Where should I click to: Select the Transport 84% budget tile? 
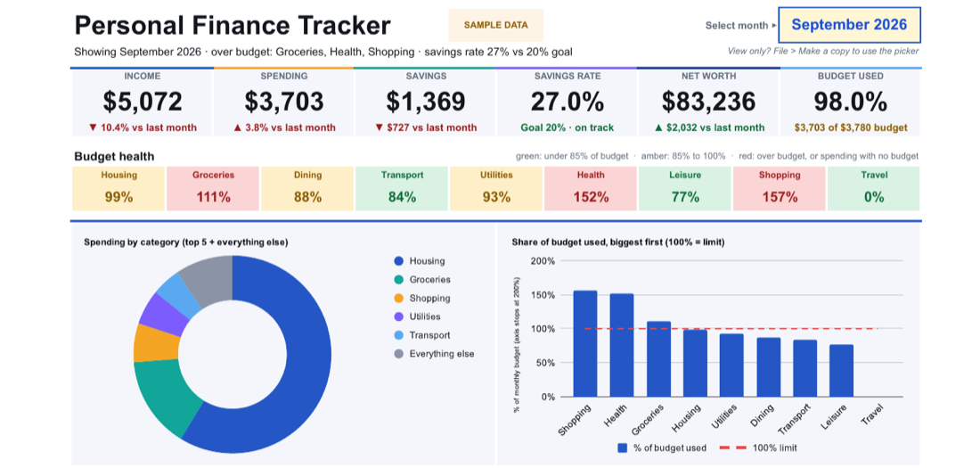[402, 188]
